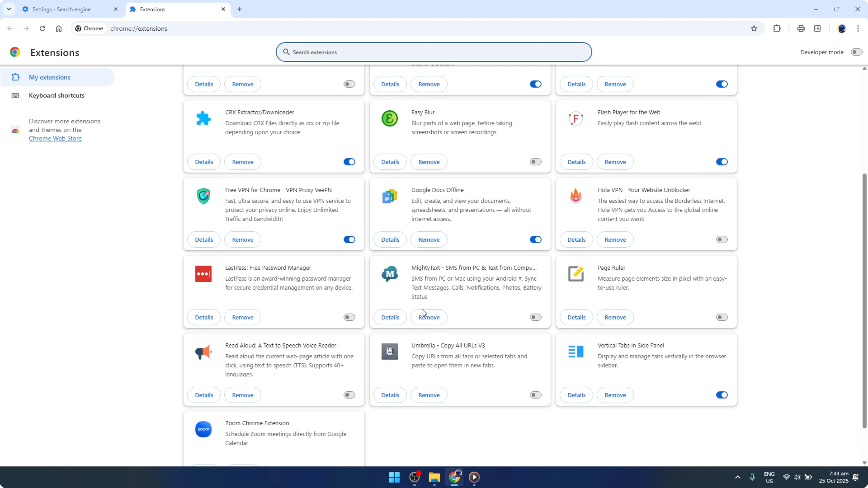Disable the Free VPN VeePN toggle
The width and height of the screenshot is (868, 488).
point(349,240)
